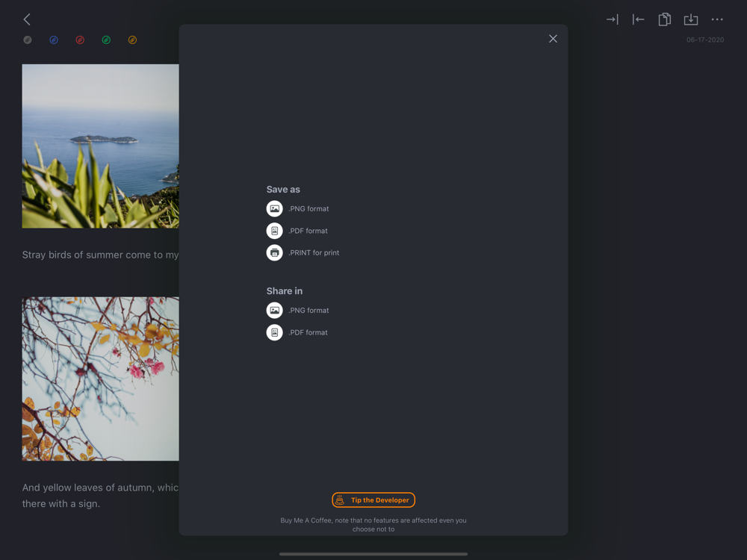747x560 pixels.
Task: Select the green pen color
Action: click(x=106, y=40)
